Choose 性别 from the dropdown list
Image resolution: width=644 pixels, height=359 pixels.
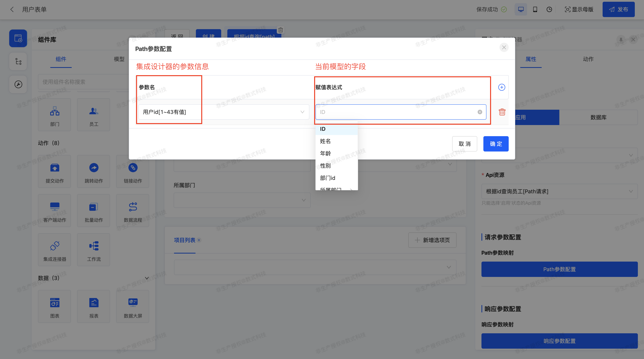(x=337, y=166)
